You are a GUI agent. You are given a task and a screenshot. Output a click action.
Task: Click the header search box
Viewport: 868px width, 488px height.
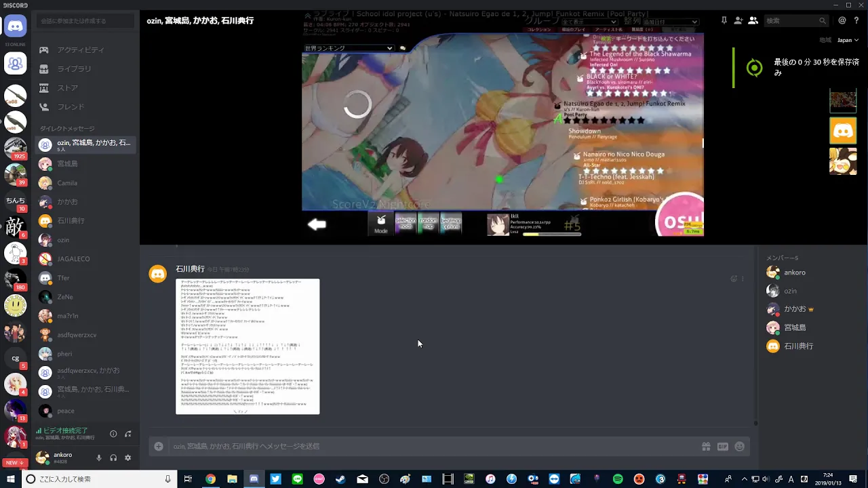(796, 21)
